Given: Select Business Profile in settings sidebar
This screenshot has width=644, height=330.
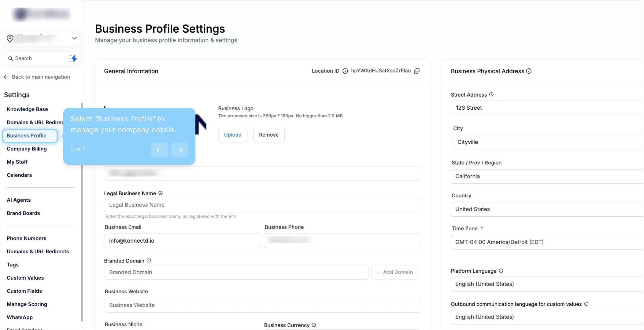Looking at the screenshot, I should 27,136.
